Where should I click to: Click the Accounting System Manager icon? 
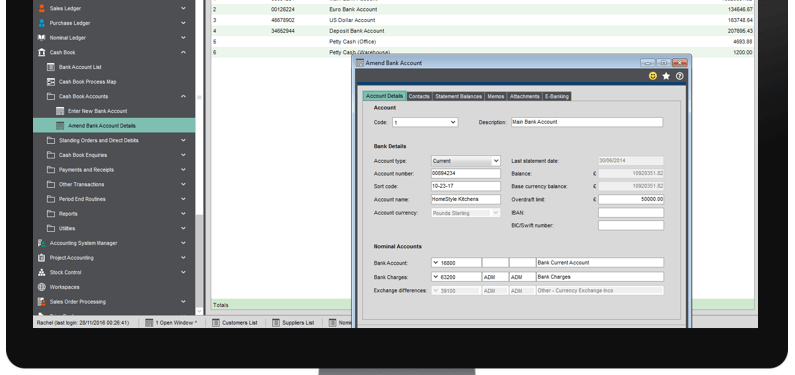click(42, 243)
